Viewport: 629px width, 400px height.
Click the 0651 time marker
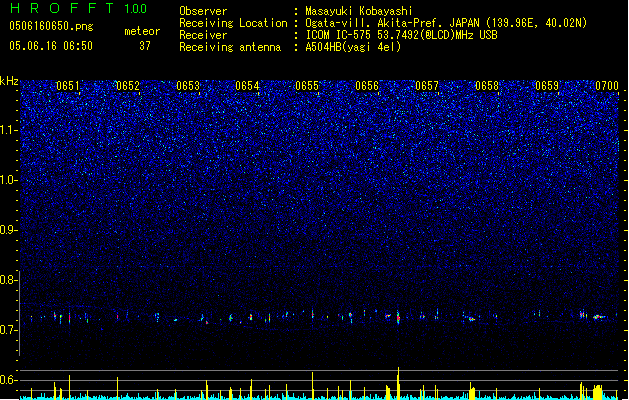(x=68, y=86)
